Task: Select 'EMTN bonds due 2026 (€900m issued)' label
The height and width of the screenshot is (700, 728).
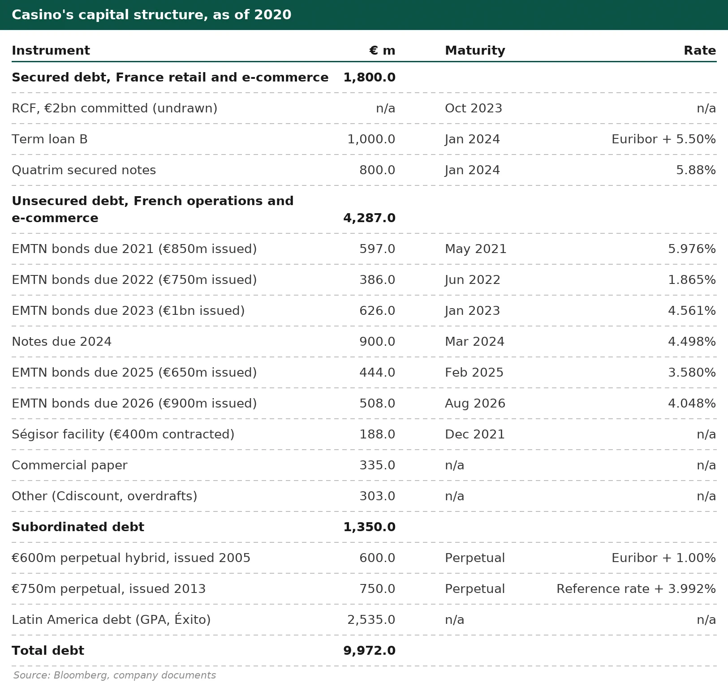Action: [x=134, y=404]
